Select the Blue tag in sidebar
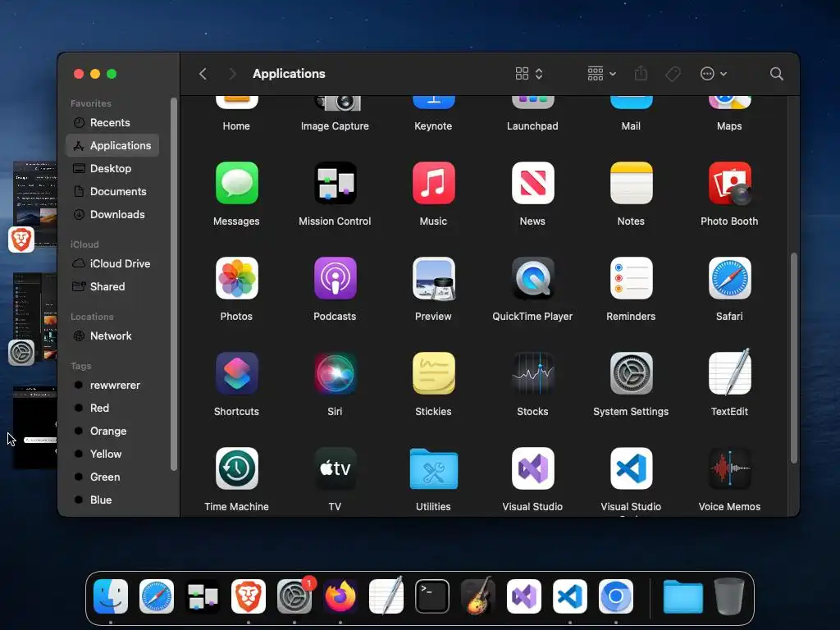 (x=112, y=500)
